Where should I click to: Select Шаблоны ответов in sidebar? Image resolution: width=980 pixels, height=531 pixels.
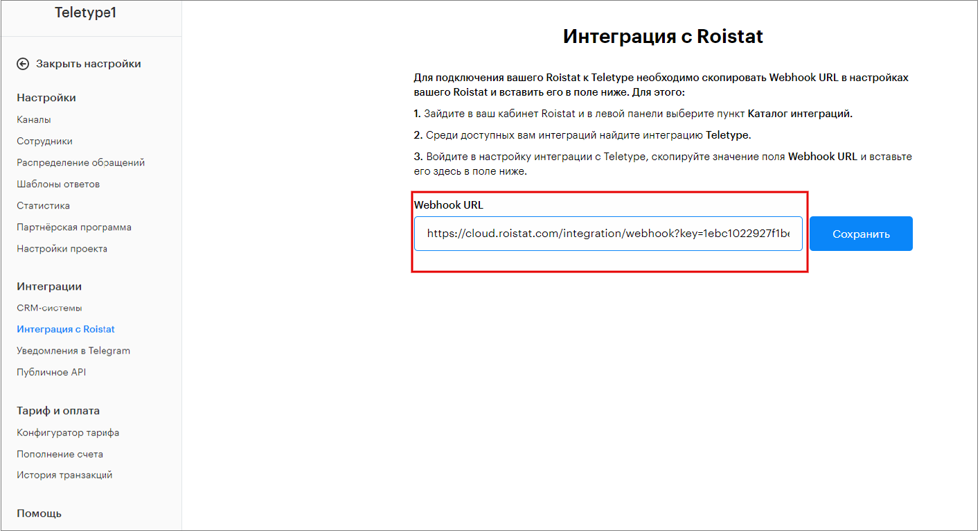click(x=58, y=184)
